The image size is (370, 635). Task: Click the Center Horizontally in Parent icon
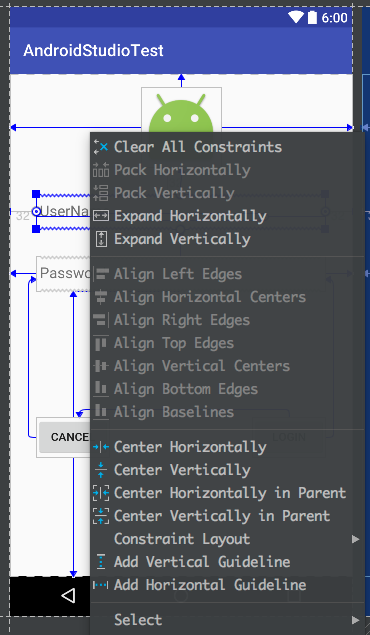click(101, 493)
